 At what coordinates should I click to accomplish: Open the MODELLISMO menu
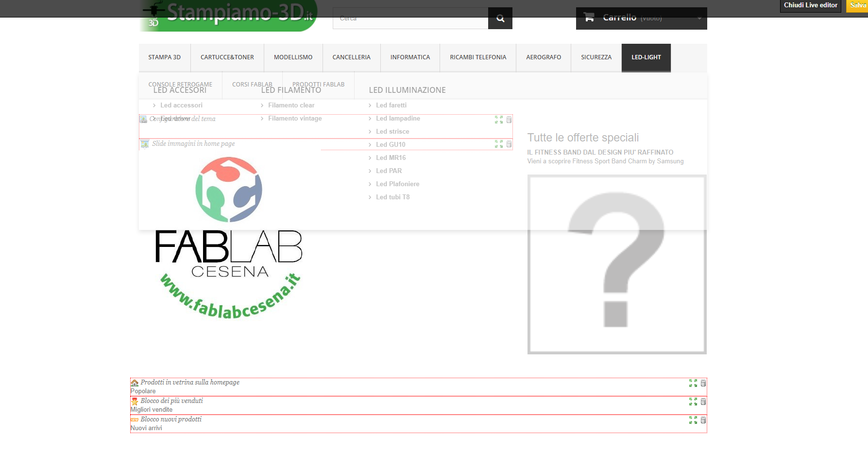pyautogui.click(x=293, y=57)
